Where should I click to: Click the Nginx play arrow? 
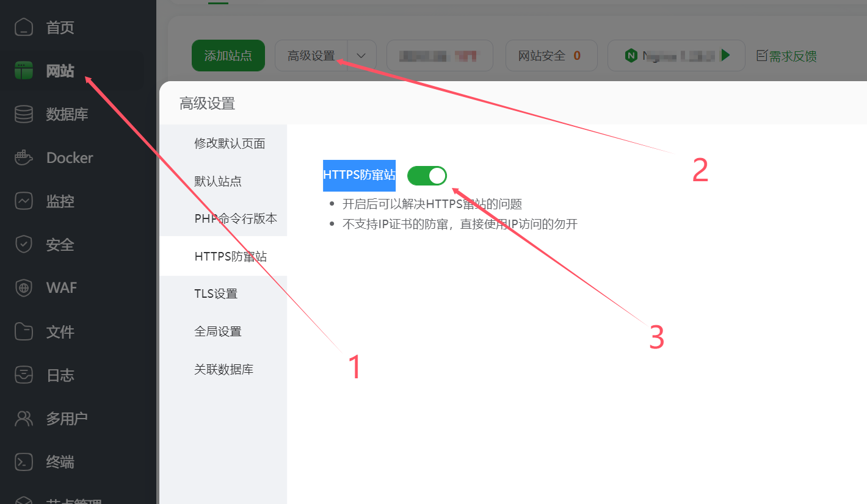725,56
